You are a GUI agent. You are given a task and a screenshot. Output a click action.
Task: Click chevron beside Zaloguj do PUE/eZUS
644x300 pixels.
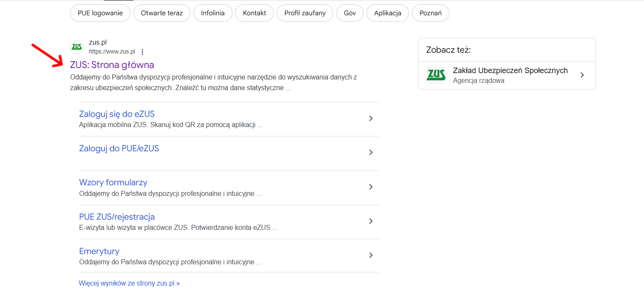point(371,153)
